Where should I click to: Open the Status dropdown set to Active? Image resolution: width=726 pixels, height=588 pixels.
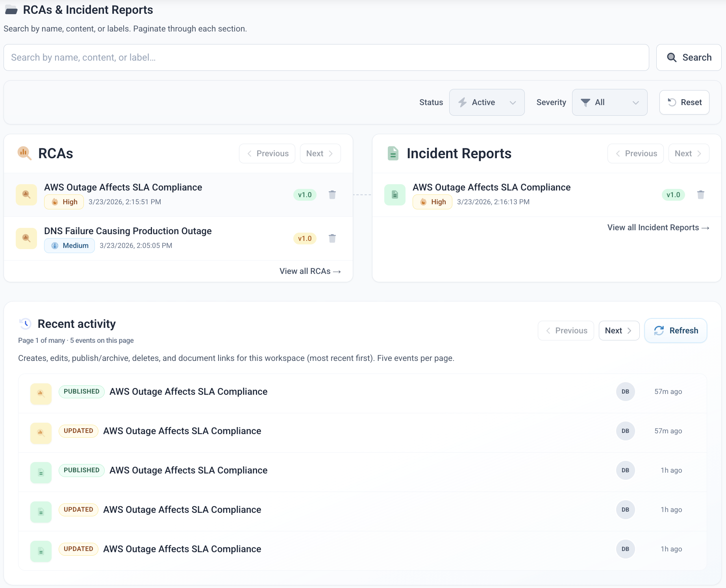[487, 102]
